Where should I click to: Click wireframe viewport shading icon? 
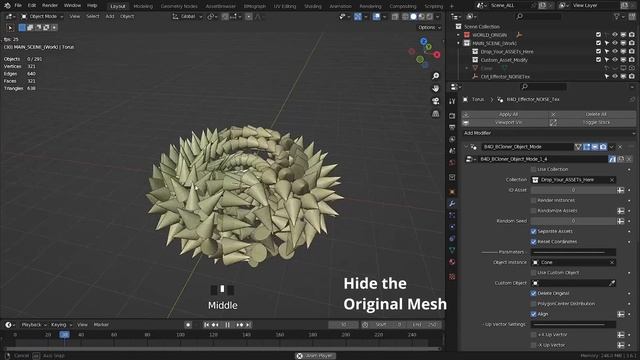click(405, 17)
